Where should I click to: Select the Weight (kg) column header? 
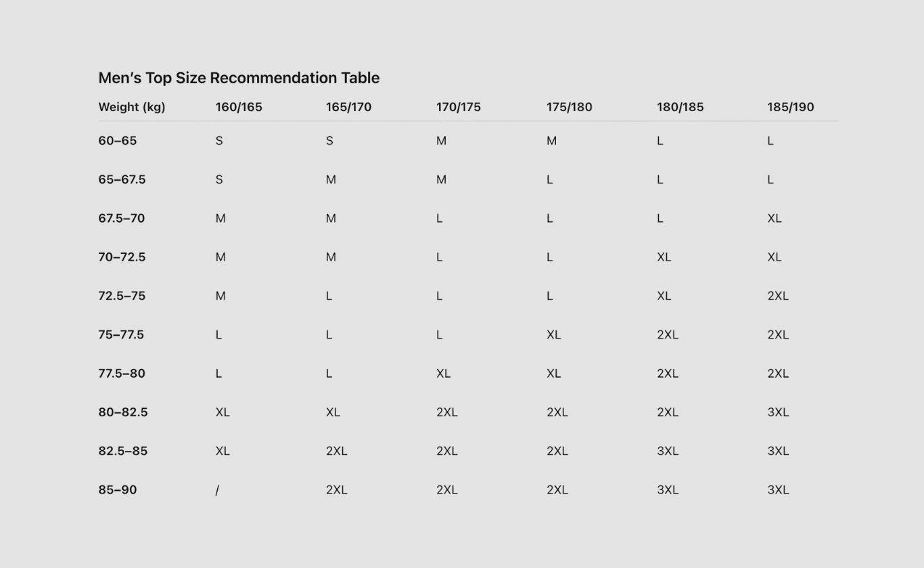pyautogui.click(x=132, y=107)
